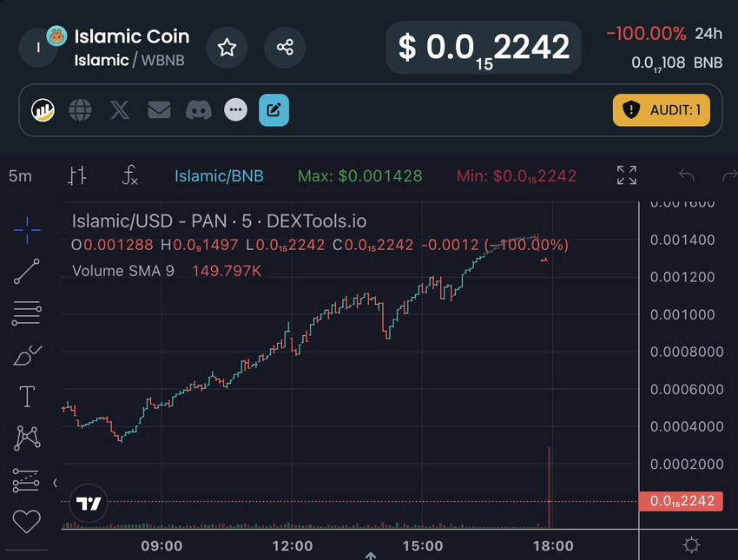The width and height of the screenshot is (738, 560).
Task: Share the Islamic Coin pair
Action: click(285, 48)
